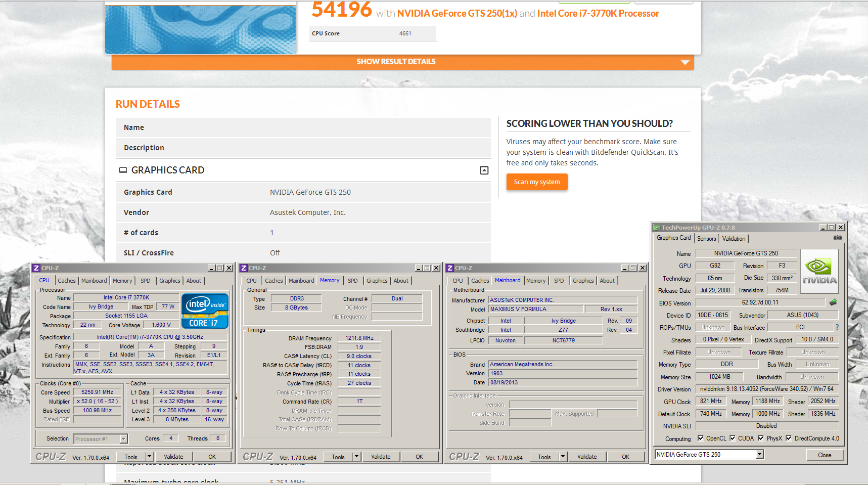Image resolution: width=868 pixels, height=485 pixels.
Task: Toggle the PhysX checkbox
Action: pyautogui.click(x=761, y=438)
